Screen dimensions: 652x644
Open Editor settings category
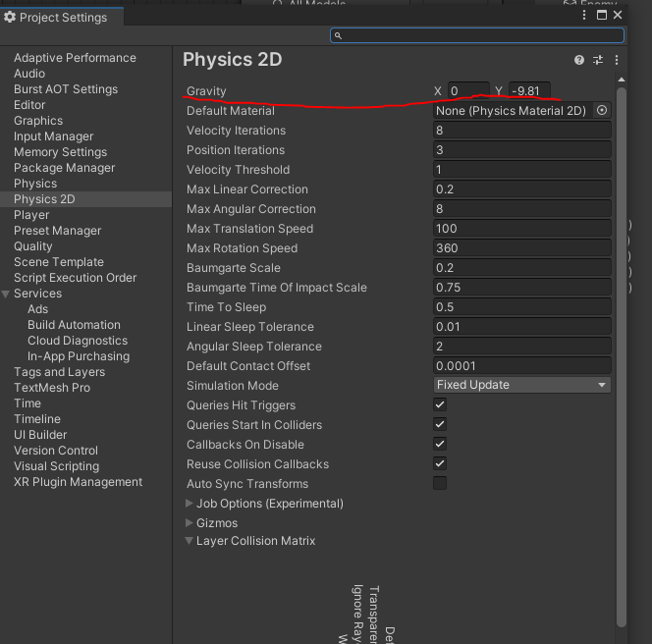point(29,105)
